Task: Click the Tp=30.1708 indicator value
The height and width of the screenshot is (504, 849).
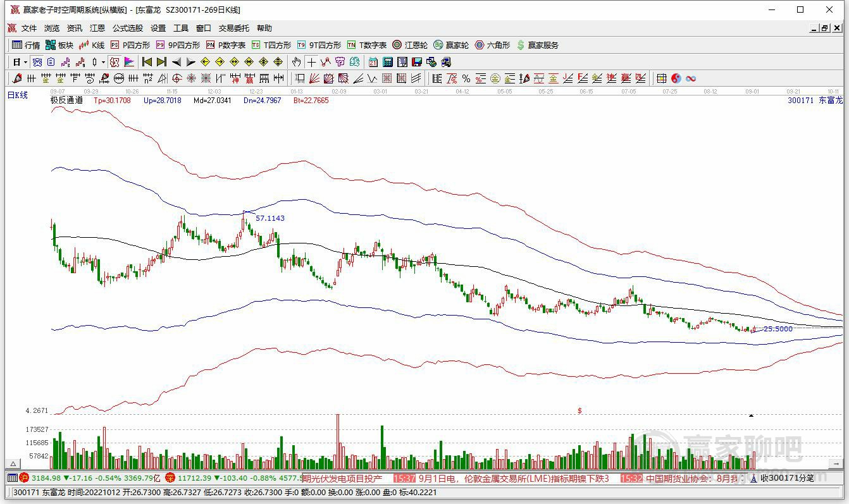Action: click(112, 100)
